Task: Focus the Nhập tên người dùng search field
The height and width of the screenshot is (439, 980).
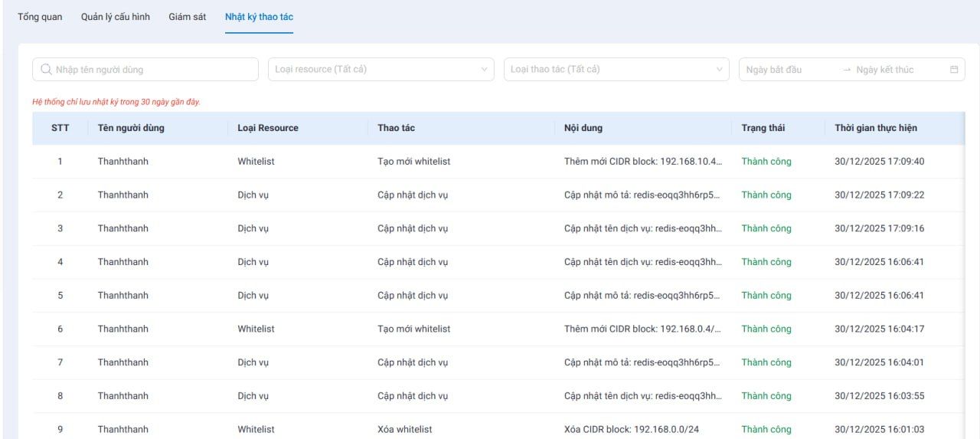Action: point(153,70)
